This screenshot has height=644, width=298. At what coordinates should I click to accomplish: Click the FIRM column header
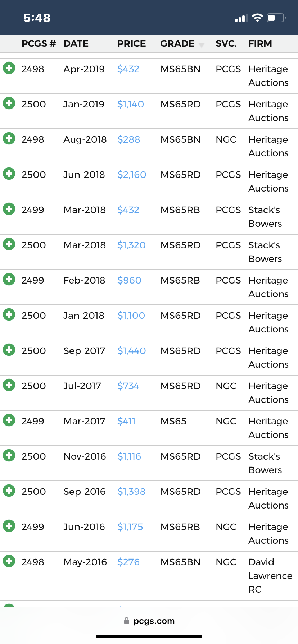pyautogui.click(x=260, y=44)
